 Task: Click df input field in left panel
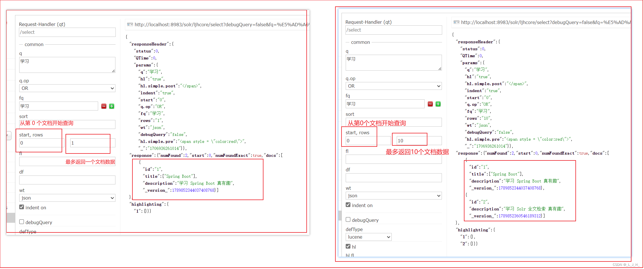tap(67, 180)
